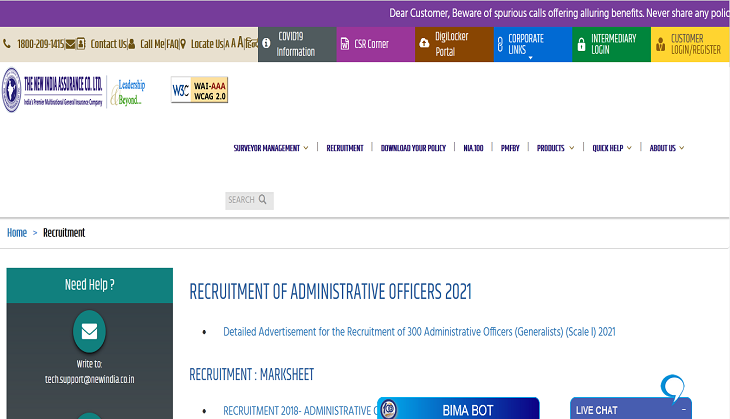Viewport: 730px width, 419px height.
Task: Click the info icon on COVID19 Information tile
Action: (266, 43)
